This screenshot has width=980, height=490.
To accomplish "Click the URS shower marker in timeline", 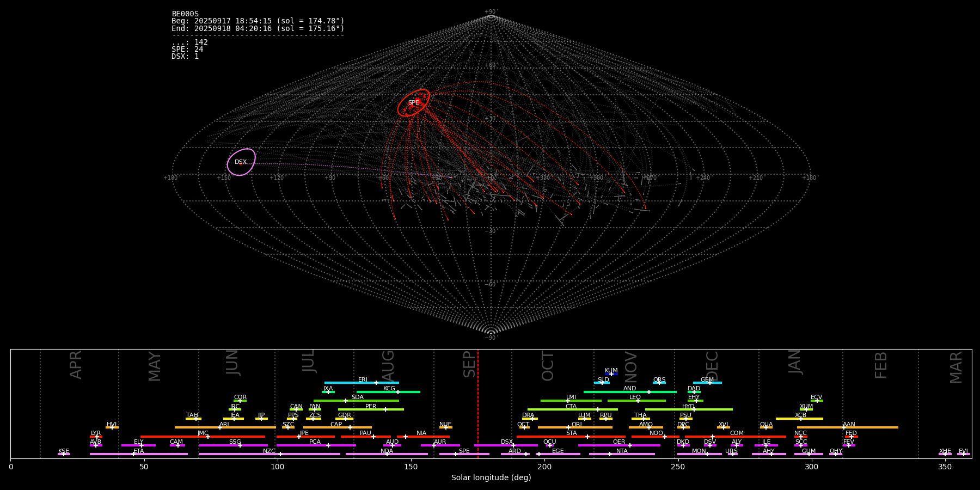I will coord(732,454).
